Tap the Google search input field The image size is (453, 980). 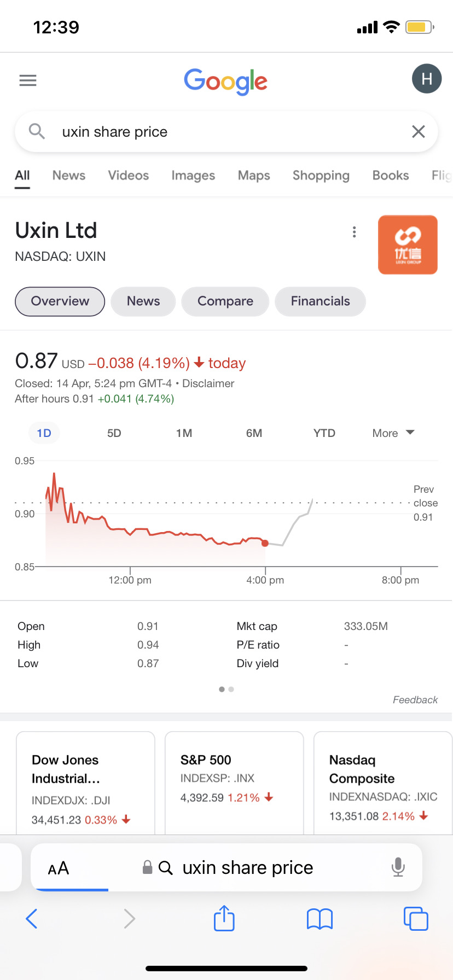[x=230, y=132]
